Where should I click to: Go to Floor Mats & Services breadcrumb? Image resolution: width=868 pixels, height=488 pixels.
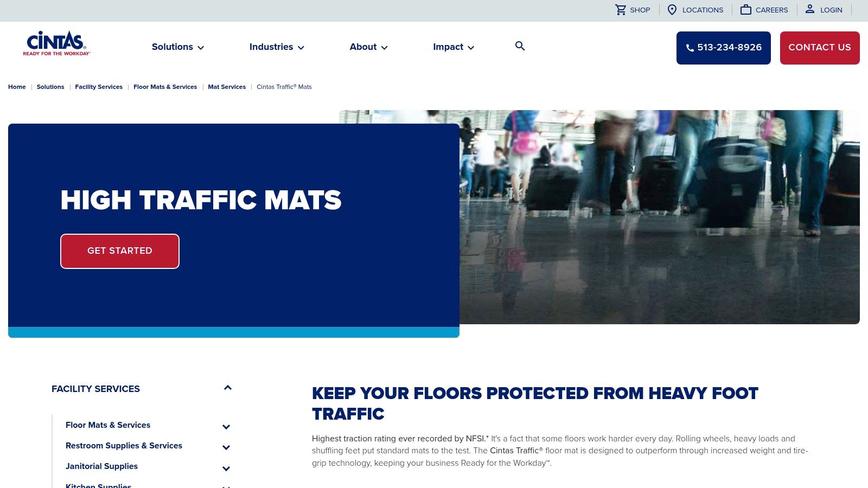pos(165,87)
